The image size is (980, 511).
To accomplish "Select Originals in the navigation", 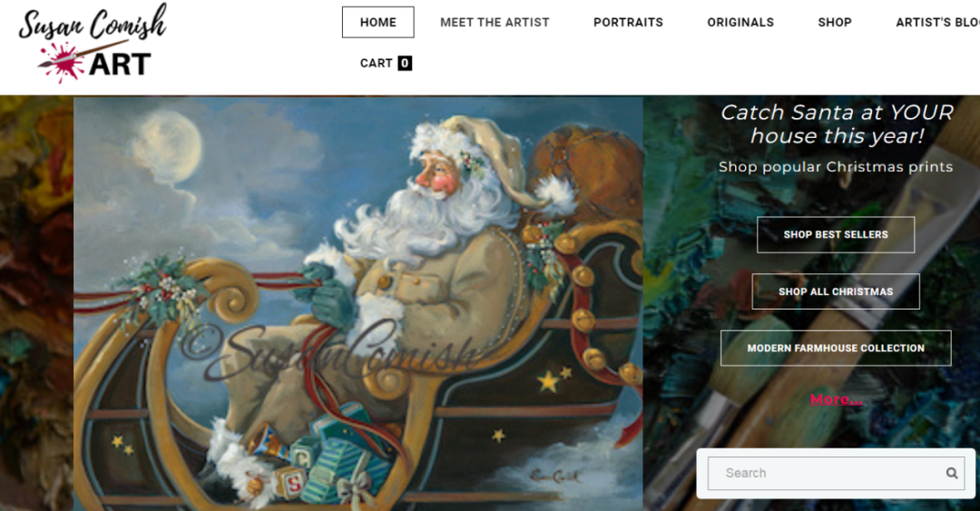I will pyautogui.click(x=740, y=23).
